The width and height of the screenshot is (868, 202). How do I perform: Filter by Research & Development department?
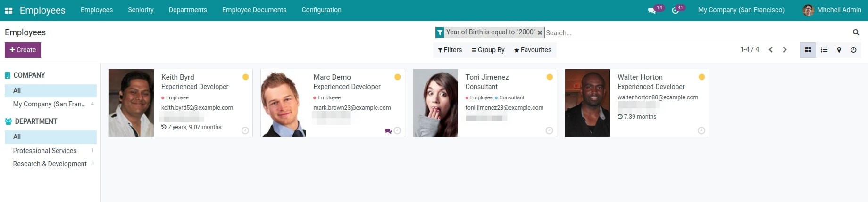(50, 164)
